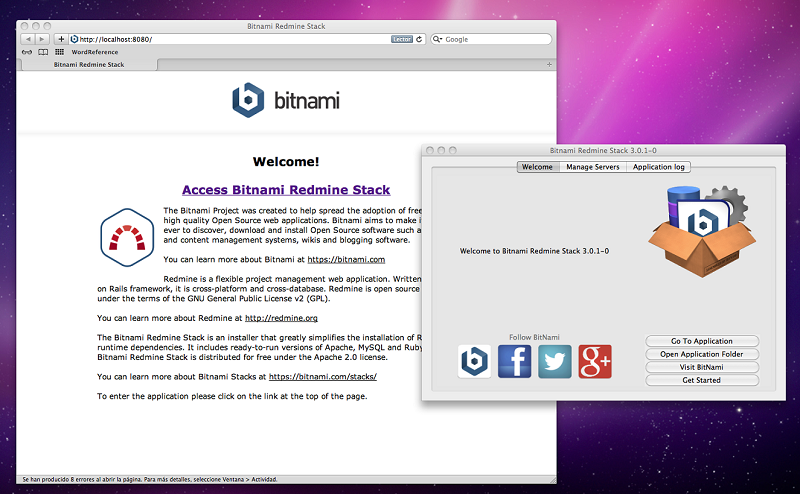Screen dimensions: 800x494
Task: Switch to Manage Servers tab
Action: click(593, 167)
